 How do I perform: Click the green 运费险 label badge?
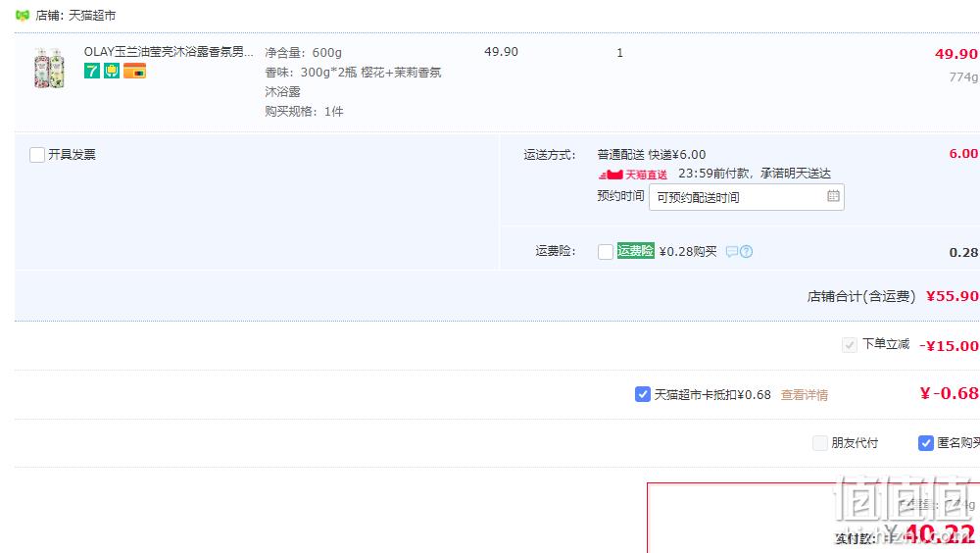pos(636,251)
